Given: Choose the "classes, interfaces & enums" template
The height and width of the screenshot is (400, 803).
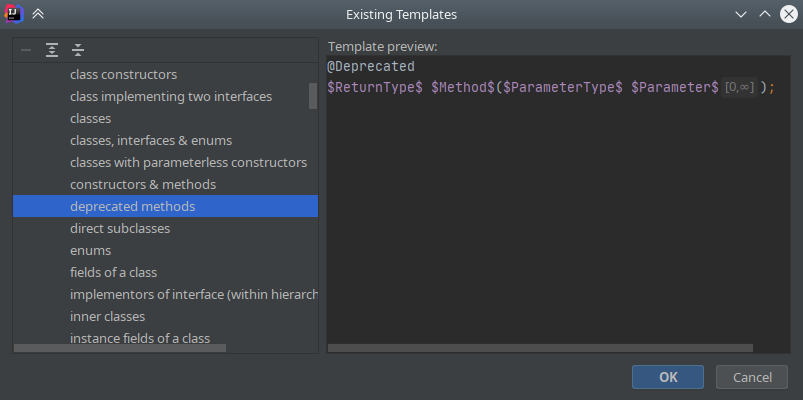Looking at the screenshot, I should point(150,140).
